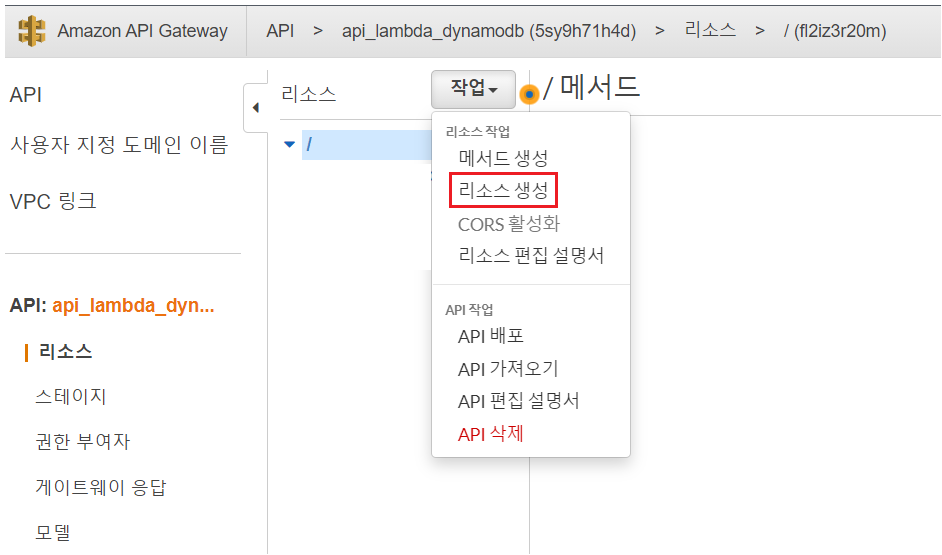Open 리소스 편집 설명서 menu entry
Screen dimensions: 942x555
tap(530, 255)
